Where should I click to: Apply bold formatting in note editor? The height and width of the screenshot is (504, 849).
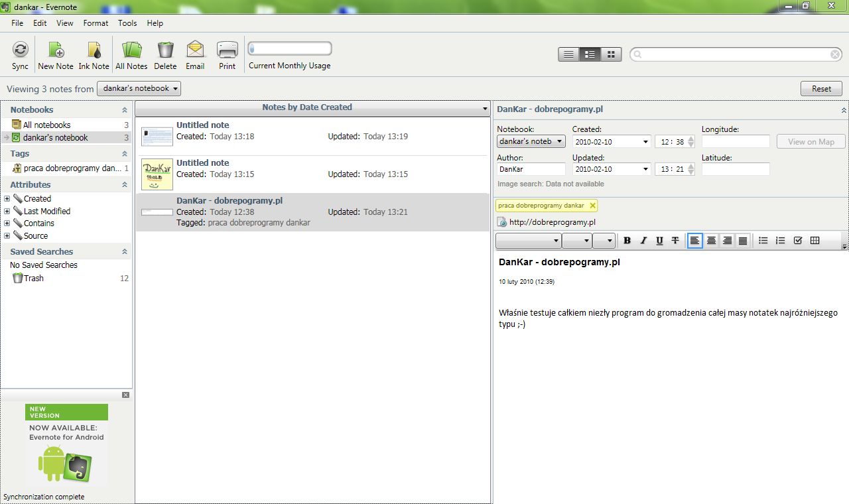click(x=627, y=241)
